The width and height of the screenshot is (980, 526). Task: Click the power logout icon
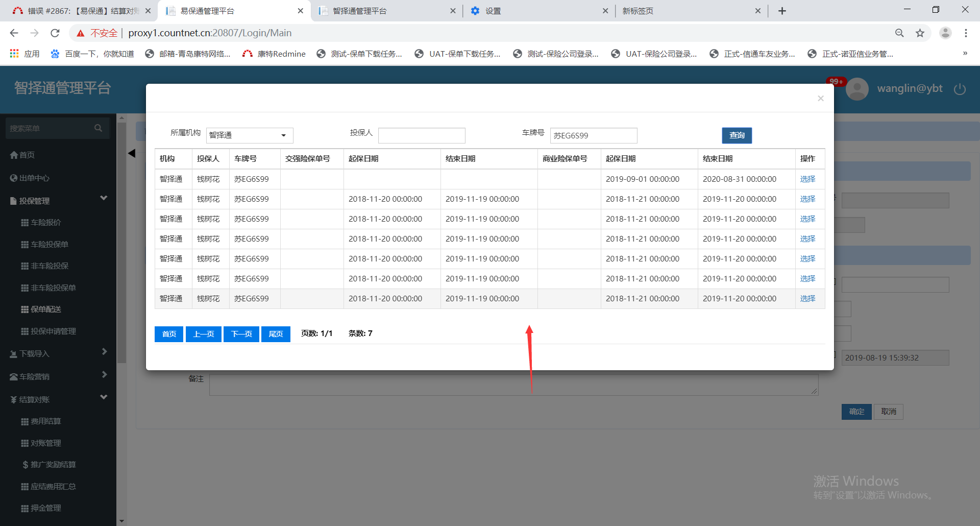[960, 89]
